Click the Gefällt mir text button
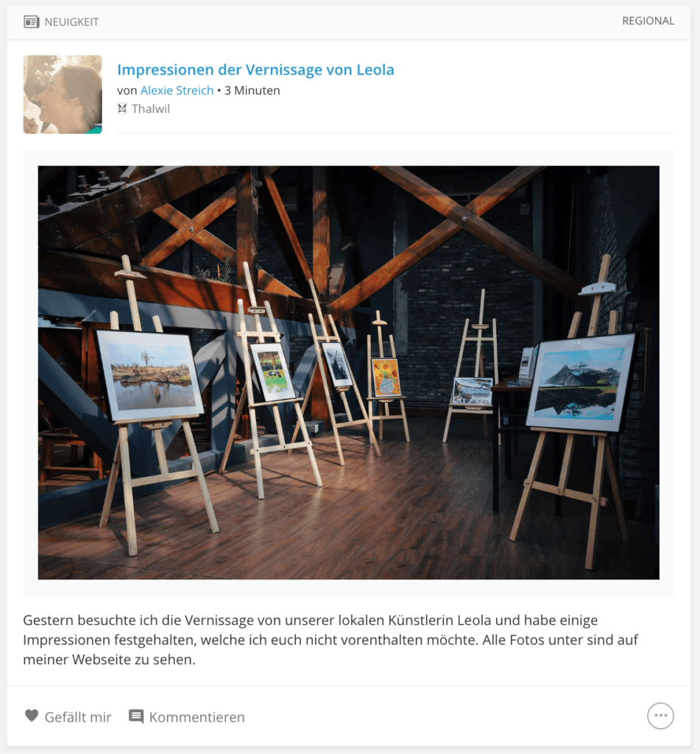The image size is (700, 754). pyautogui.click(x=78, y=717)
